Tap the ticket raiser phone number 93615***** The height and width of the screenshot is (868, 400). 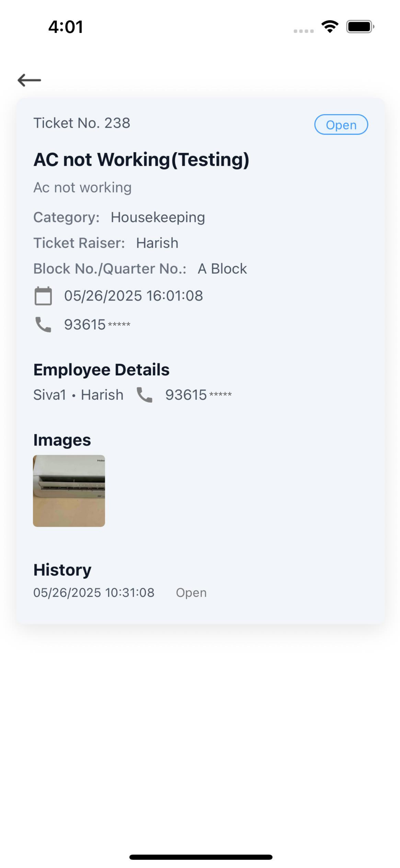[97, 324]
